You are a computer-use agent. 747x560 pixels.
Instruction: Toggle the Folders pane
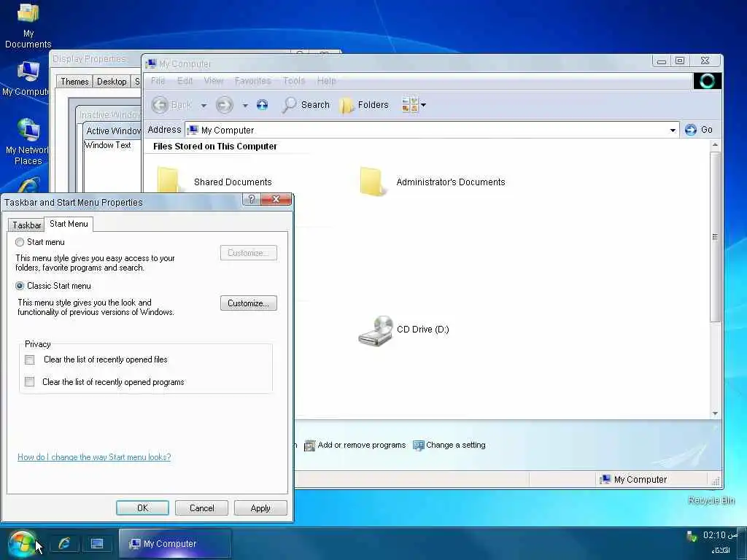pyautogui.click(x=365, y=105)
